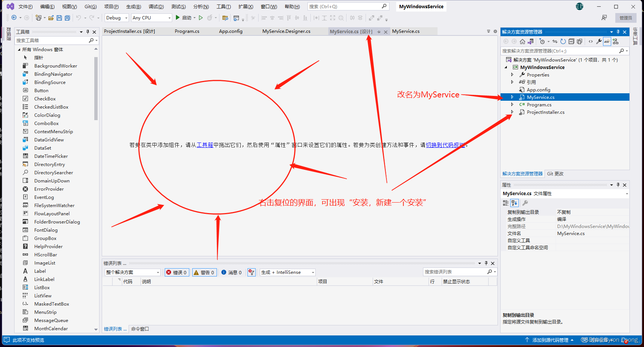Click the Redo arrow icon
Viewport: 644px width, 347px height.
[x=92, y=18]
